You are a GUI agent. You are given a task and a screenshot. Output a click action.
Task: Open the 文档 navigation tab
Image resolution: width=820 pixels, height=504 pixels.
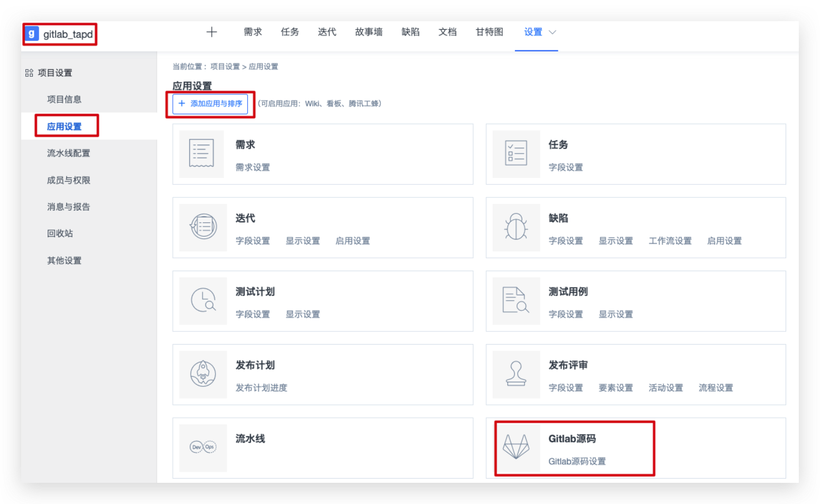(448, 32)
